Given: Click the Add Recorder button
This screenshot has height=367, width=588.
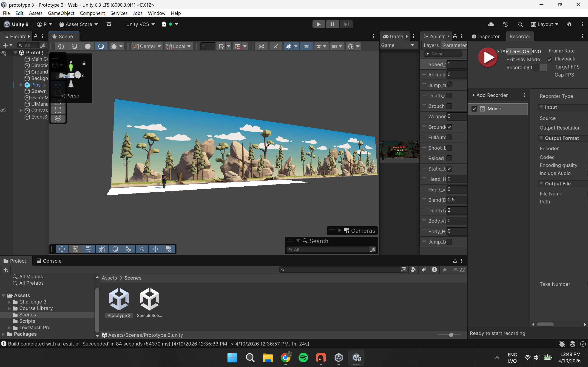Looking at the screenshot, I should click(490, 95).
